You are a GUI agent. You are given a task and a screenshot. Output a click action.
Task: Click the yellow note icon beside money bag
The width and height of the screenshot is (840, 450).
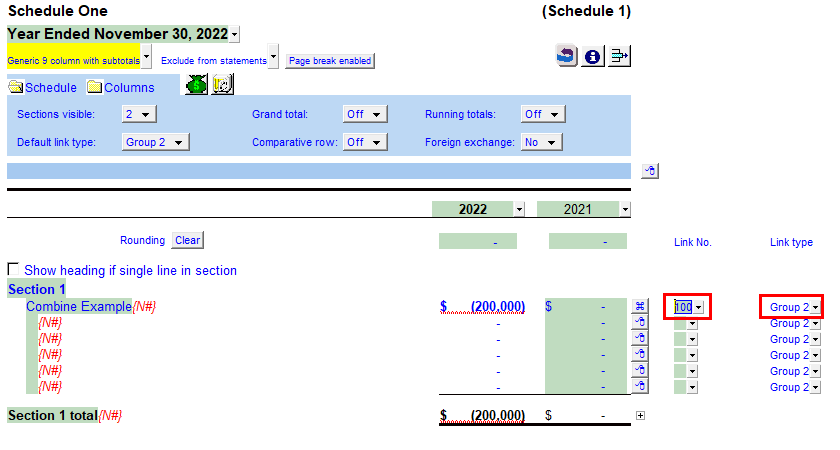222,85
